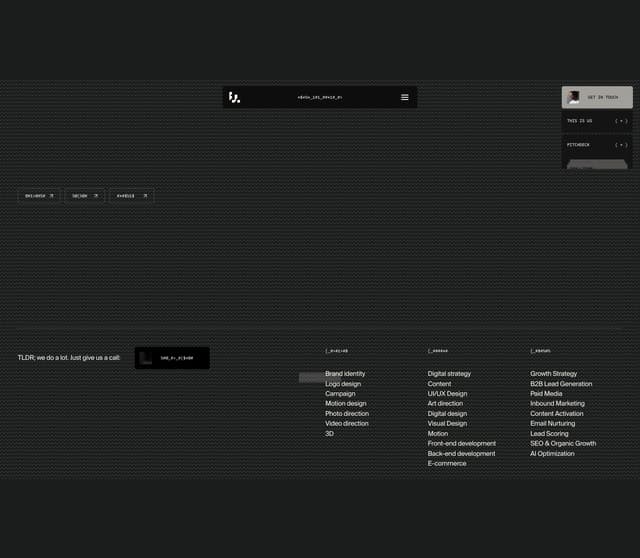Click the black button beside the TLDR sentence
Viewport: 640px width, 558px height.
point(172,358)
